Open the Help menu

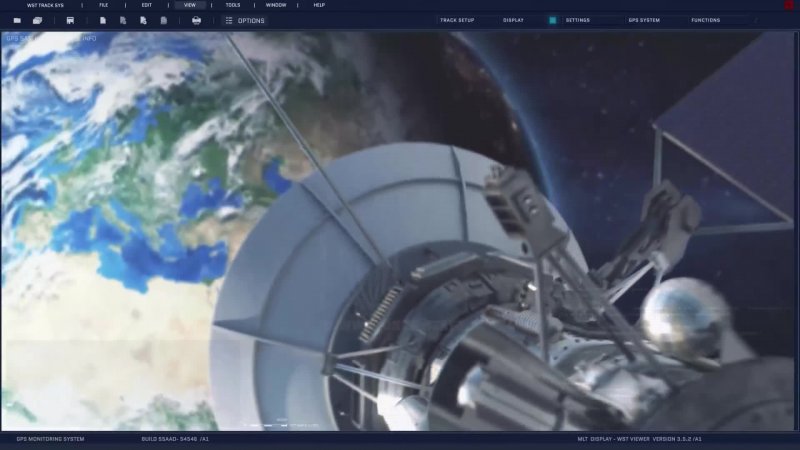pos(319,5)
